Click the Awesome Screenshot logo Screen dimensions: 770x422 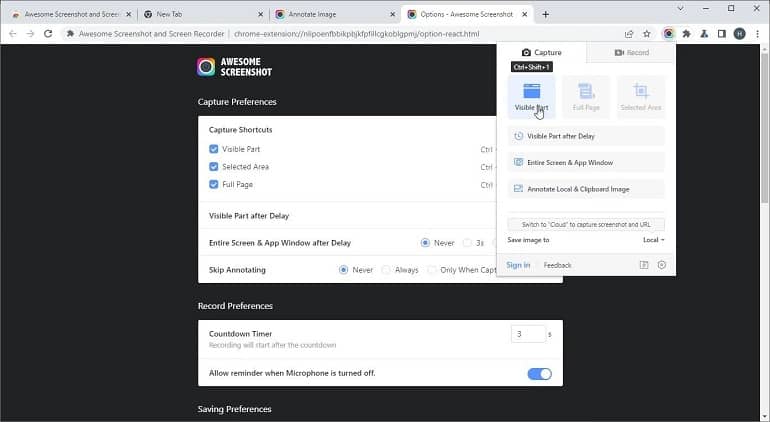(x=234, y=67)
